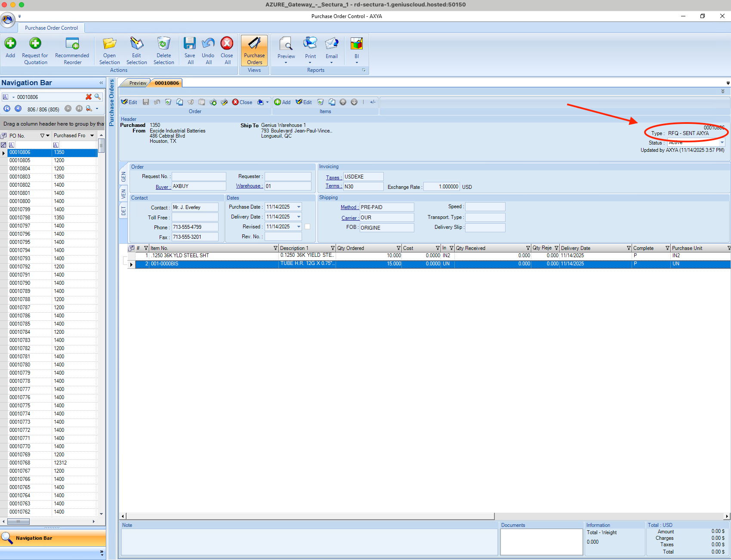Image resolution: width=731 pixels, height=560 pixels.
Task: Click the Carrier link
Action: 349,218
